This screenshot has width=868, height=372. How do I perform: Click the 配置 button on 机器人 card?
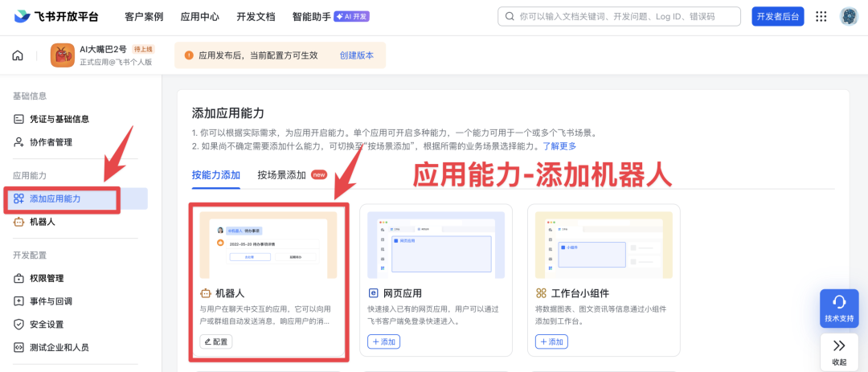(216, 341)
